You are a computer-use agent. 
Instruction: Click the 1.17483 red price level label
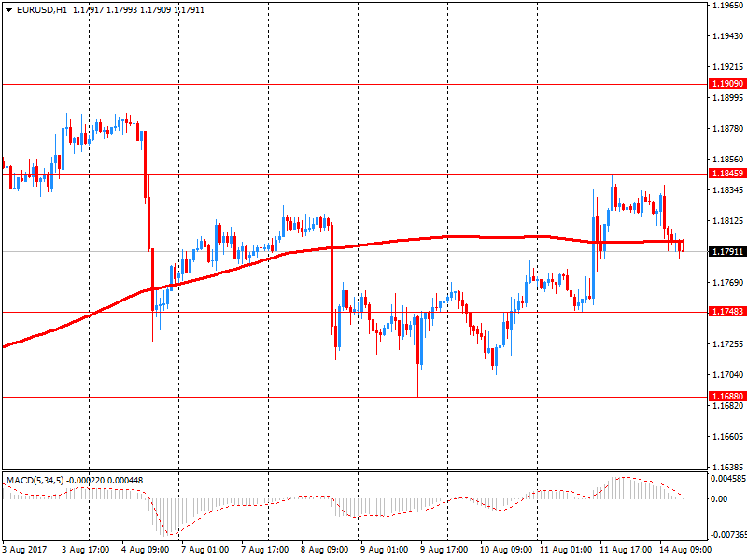pyautogui.click(x=727, y=312)
